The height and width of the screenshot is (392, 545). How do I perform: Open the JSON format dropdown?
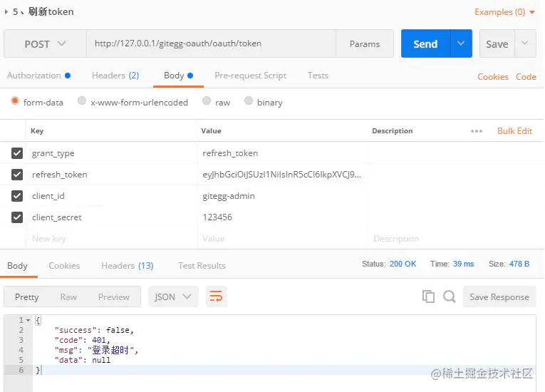[x=172, y=296]
